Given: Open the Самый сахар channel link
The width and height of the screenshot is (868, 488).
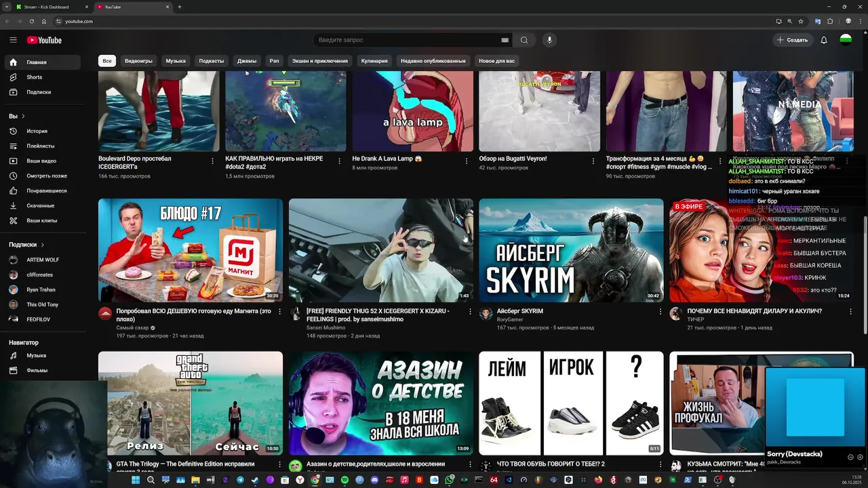Looking at the screenshot, I should [132, 327].
